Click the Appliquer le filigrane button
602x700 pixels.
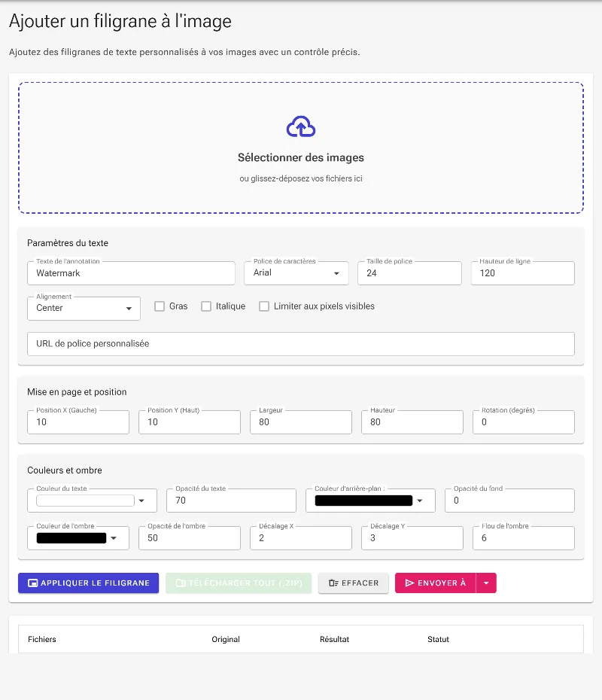(88, 583)
